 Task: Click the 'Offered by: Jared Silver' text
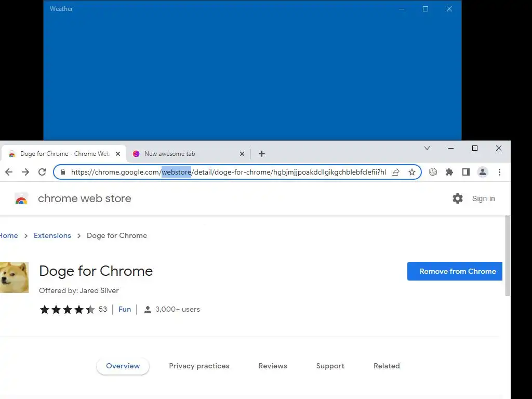[x=79, y=290]
